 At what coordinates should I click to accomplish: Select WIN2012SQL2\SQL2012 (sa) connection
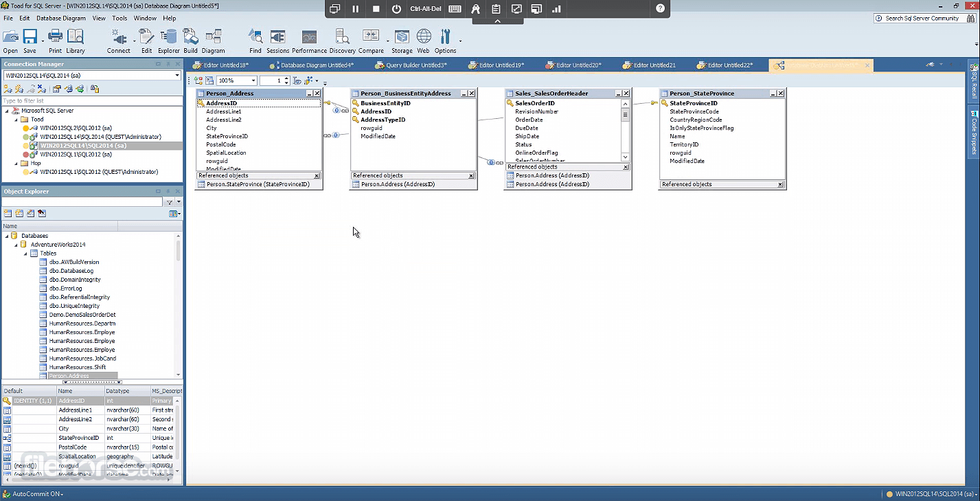click(x=76, y=128)
